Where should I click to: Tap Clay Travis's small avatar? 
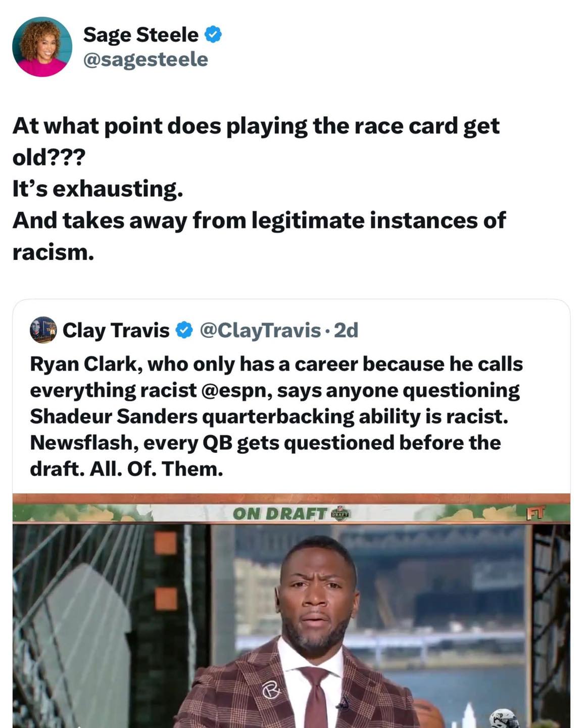[x=43, y=330]
